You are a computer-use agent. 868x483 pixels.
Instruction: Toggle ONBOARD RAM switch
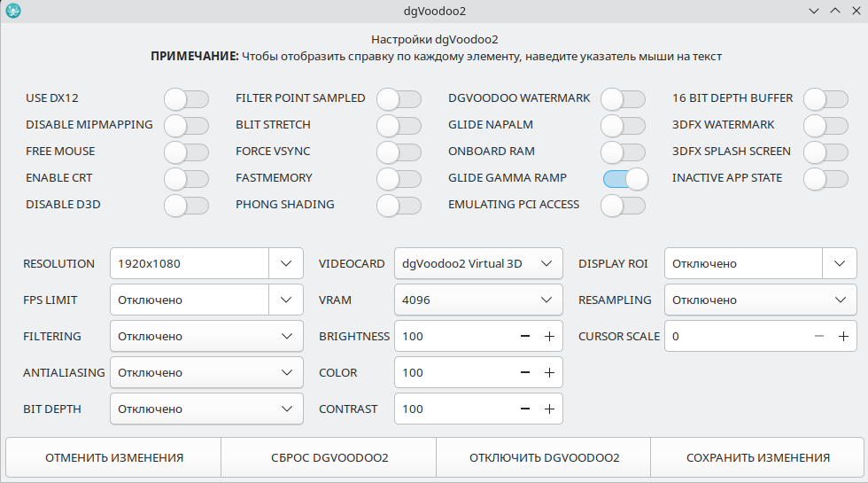(x=624, y=152)
